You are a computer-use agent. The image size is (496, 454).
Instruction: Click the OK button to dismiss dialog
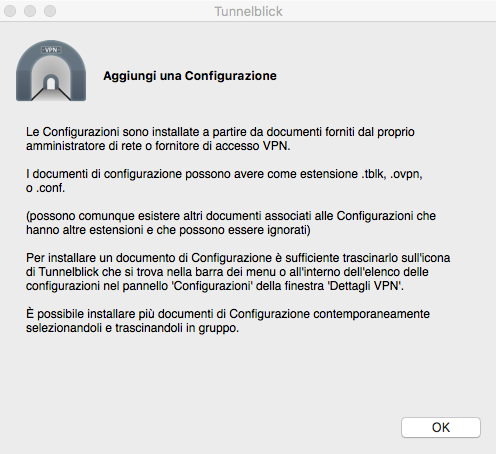(441, 427)
